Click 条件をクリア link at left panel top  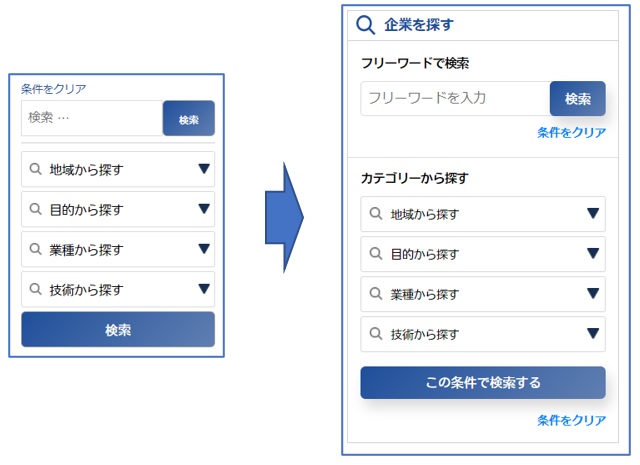[53, 89]
